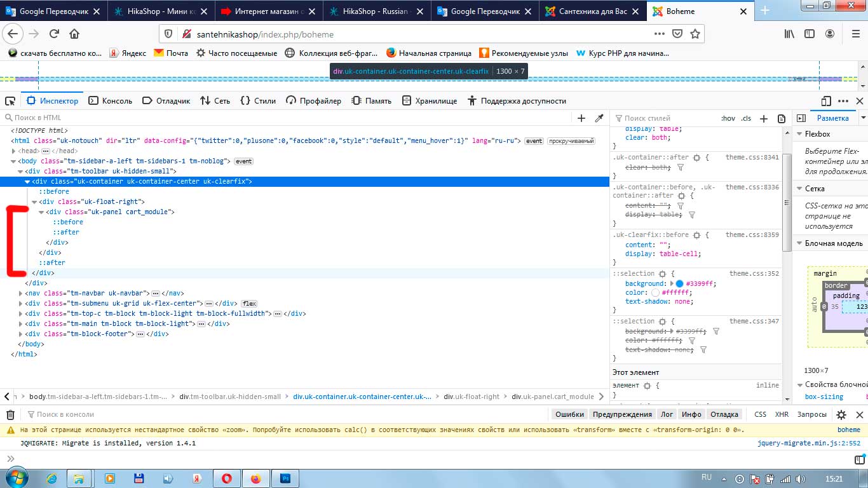This screenshot has height=488, width=868.
Task: Open the sidebar tabs dropdown next to Разметка
Action: click(x=863, y=118)
